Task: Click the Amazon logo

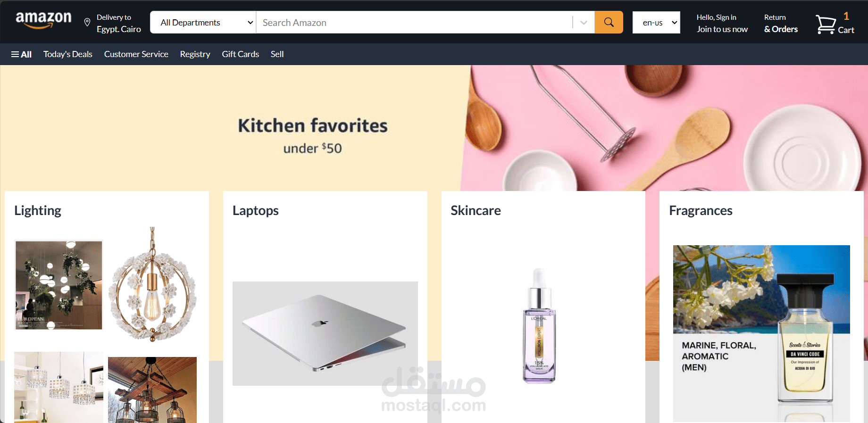Action: click(x=43, y=20)
